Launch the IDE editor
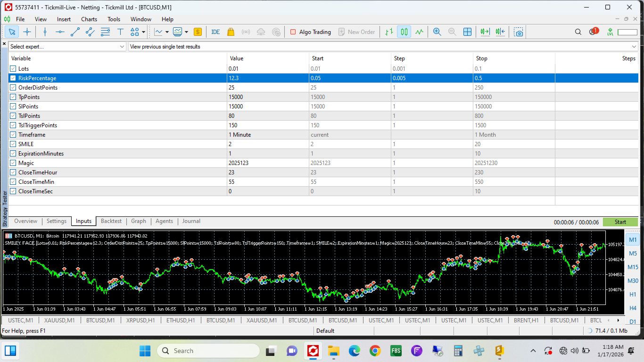Viewport: 644px width, 362px height. (x=215, y=32)
